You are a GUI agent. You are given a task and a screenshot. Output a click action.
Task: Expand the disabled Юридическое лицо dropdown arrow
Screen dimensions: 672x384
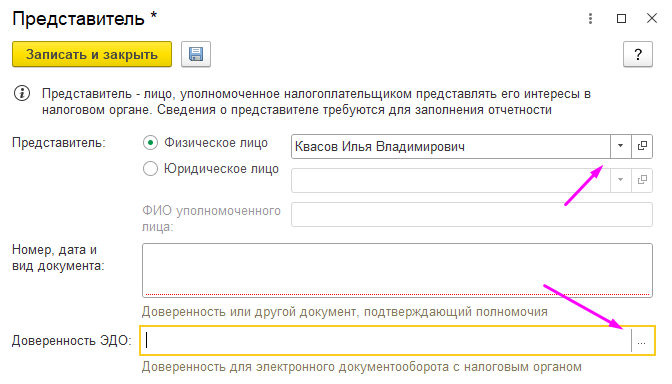621,180
